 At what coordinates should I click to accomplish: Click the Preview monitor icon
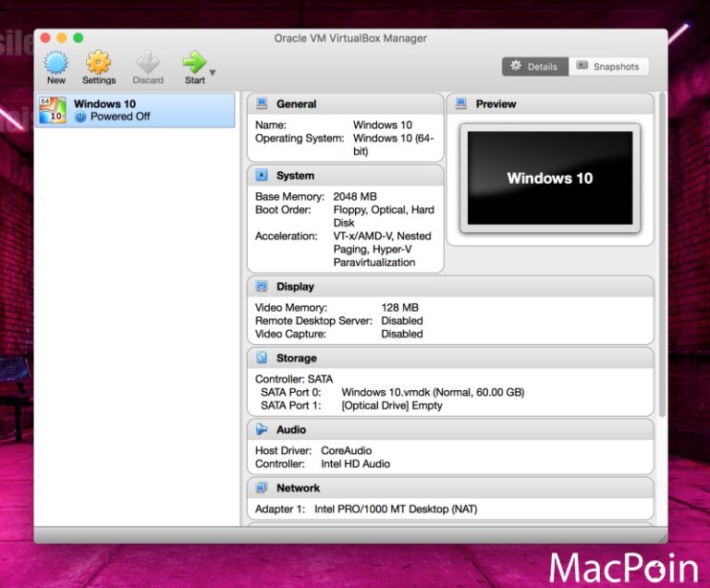pos(461,104)
